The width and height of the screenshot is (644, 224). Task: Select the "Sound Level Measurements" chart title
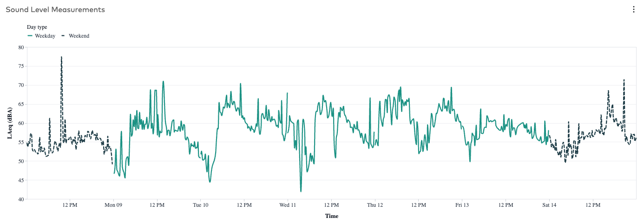tap(55, 10)
